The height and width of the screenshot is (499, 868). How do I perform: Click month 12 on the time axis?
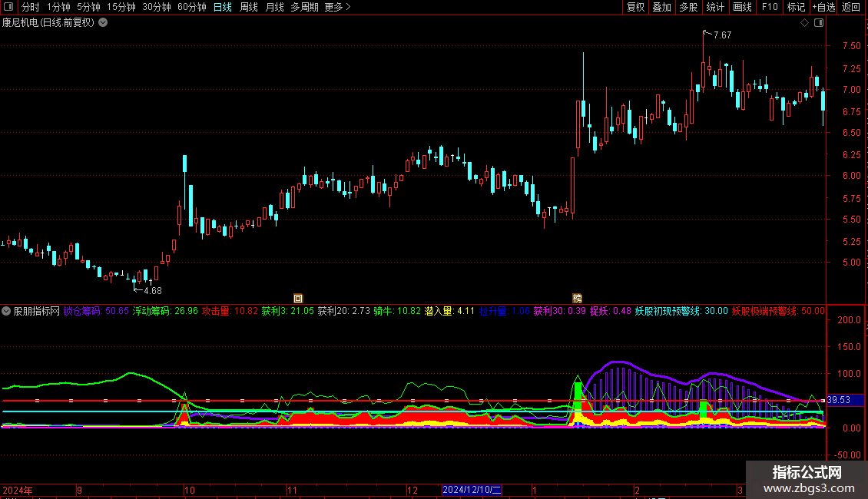pos(412,490)
